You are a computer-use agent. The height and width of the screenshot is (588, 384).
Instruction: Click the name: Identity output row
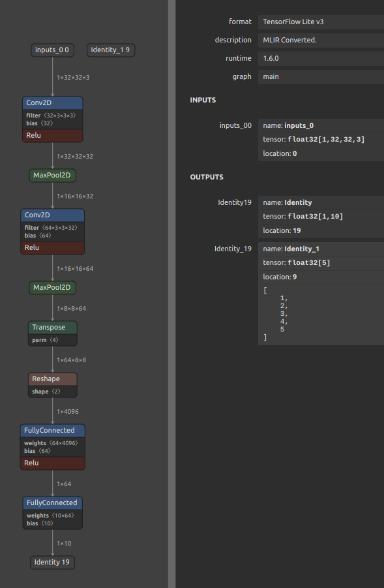click(x=321, y=202)
